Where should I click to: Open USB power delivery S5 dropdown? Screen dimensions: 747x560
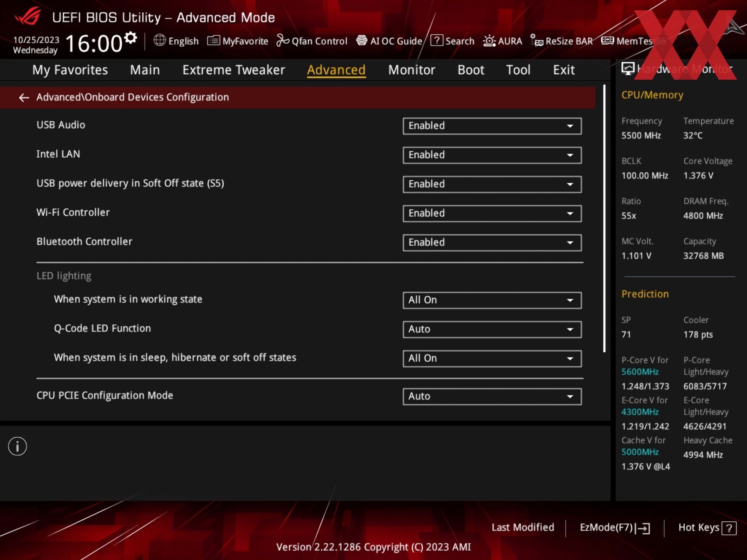pos(492,184)
